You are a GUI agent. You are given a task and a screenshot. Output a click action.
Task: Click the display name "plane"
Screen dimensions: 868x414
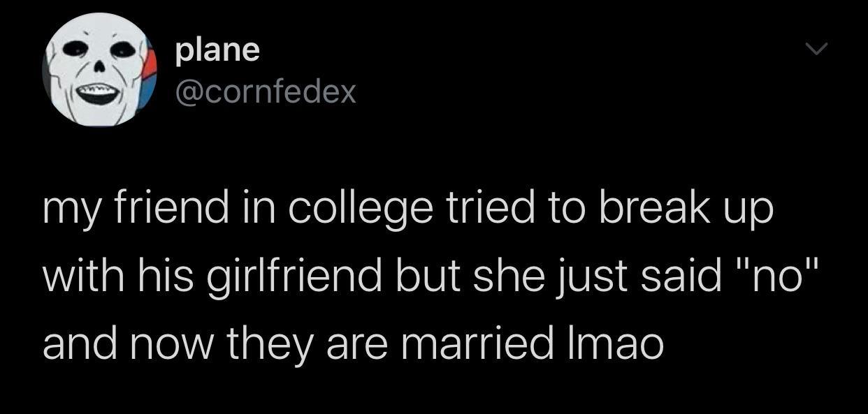coord(217,50)
